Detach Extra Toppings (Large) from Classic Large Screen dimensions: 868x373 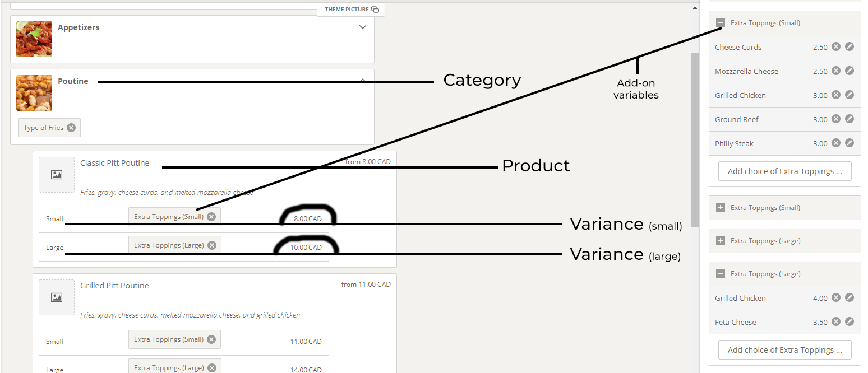click(211, 245)
